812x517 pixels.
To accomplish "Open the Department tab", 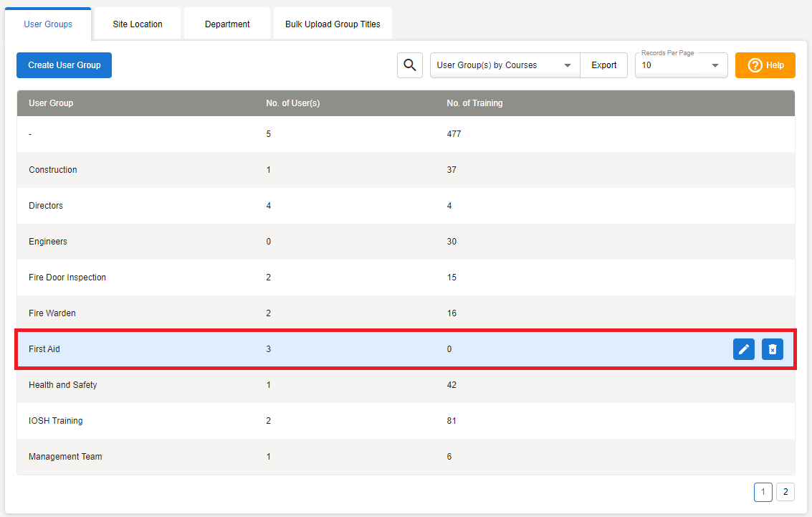I will 227,24.
